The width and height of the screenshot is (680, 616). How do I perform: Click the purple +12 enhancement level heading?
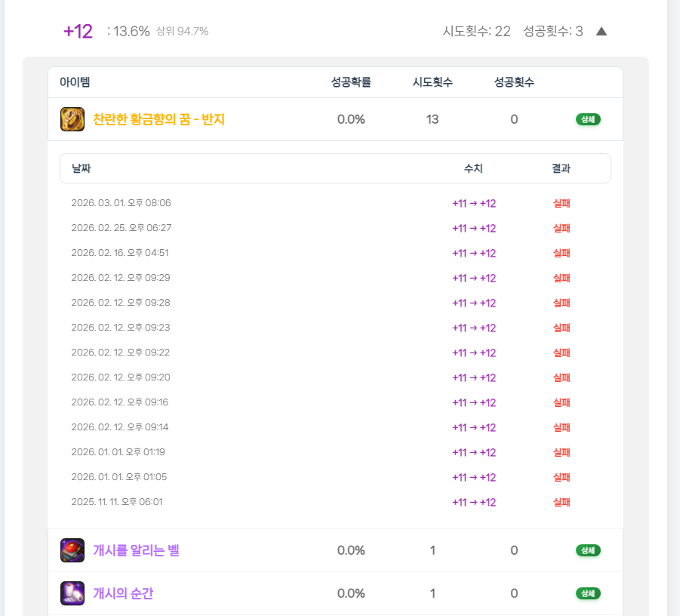(78, 32)
